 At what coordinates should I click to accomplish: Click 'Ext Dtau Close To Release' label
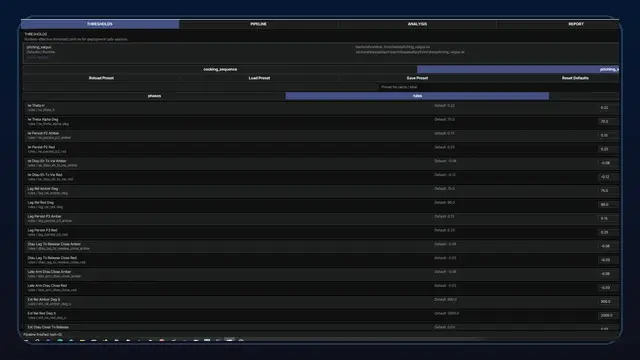(x=48, y=327)
